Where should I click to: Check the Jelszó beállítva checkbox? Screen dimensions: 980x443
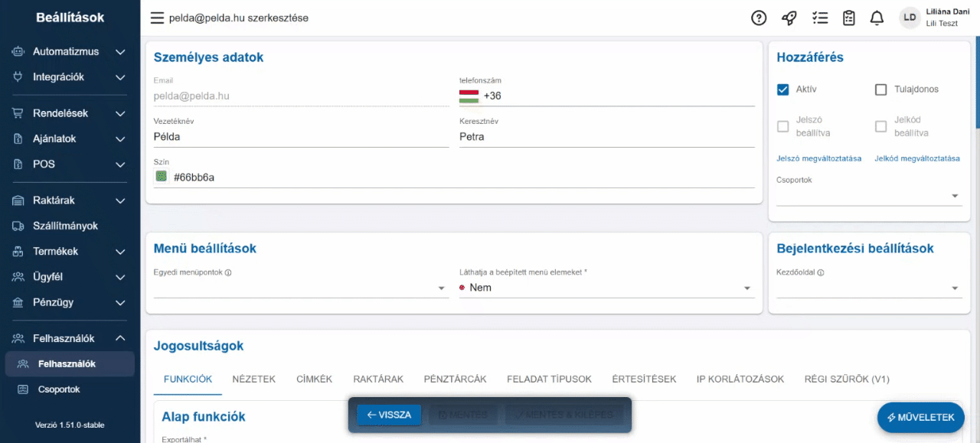point(782,125)
